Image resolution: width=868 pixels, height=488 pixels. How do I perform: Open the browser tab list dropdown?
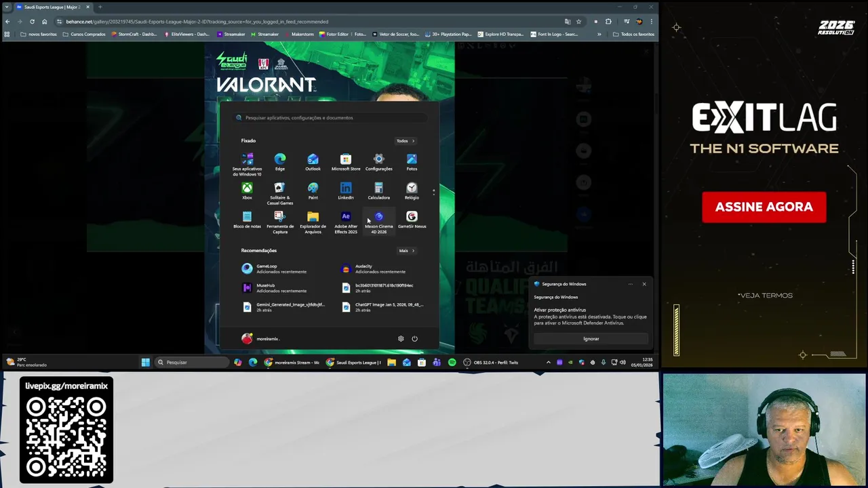click(7, 7)
